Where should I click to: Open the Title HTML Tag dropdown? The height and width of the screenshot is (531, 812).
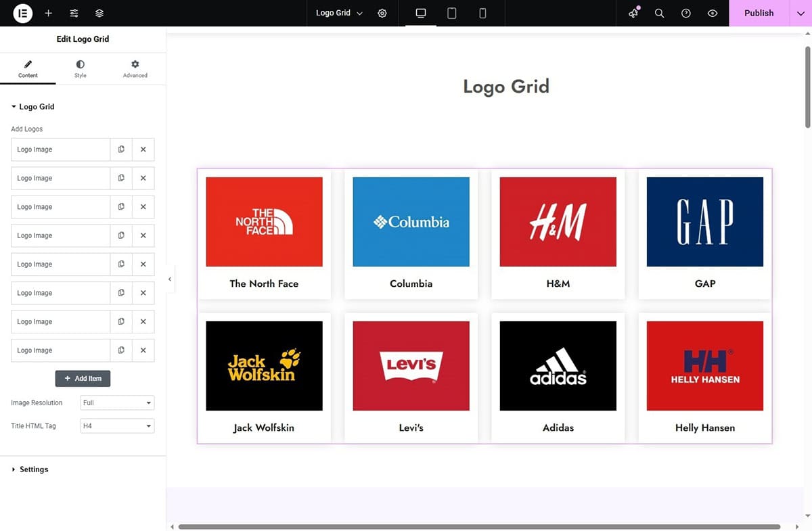point(117,426)
